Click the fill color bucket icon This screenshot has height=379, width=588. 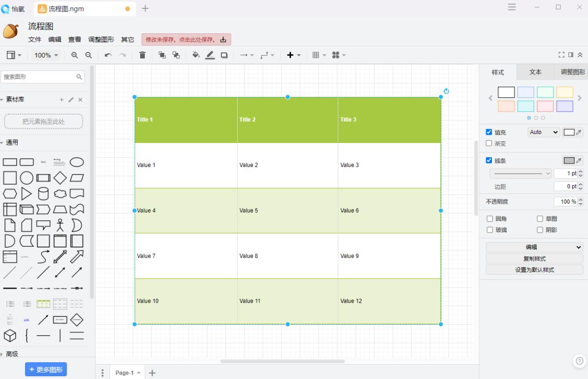click(196, 55)
